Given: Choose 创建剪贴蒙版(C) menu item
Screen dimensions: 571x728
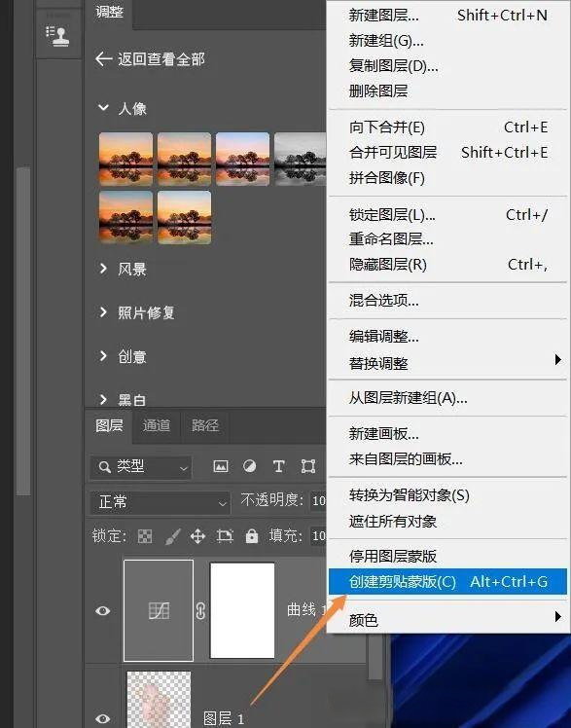Looking at the screenshot, I should click(x=447, y=581).
